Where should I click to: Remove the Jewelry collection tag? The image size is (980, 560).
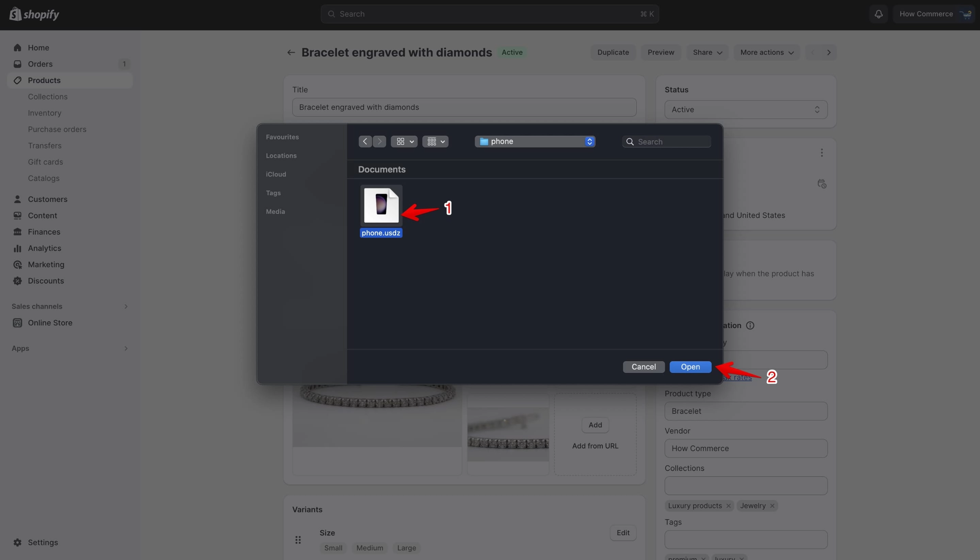(772, 506)
